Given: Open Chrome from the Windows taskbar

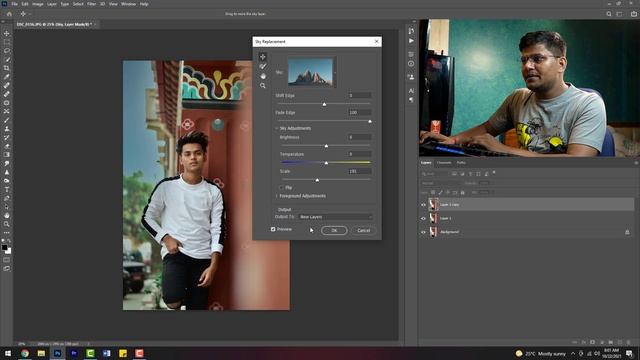Looking at the screenshot, I should coord(25,353).
